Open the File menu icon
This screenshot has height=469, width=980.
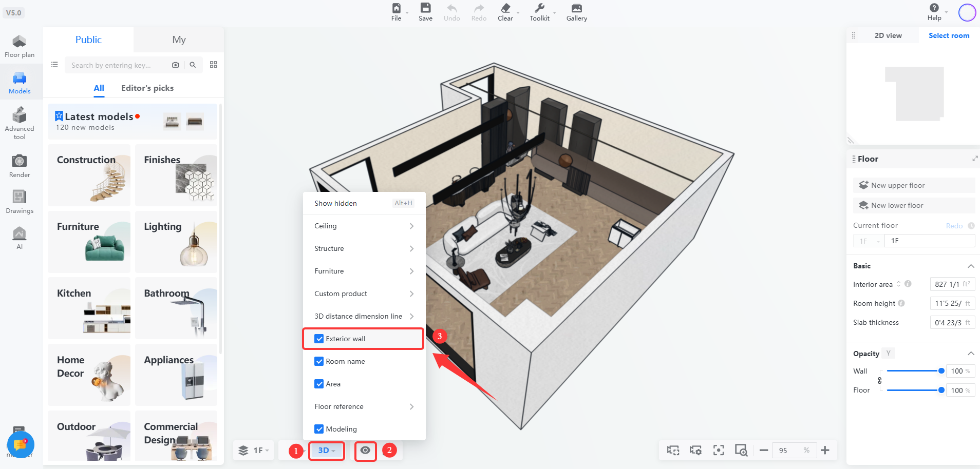pos(396,8)
